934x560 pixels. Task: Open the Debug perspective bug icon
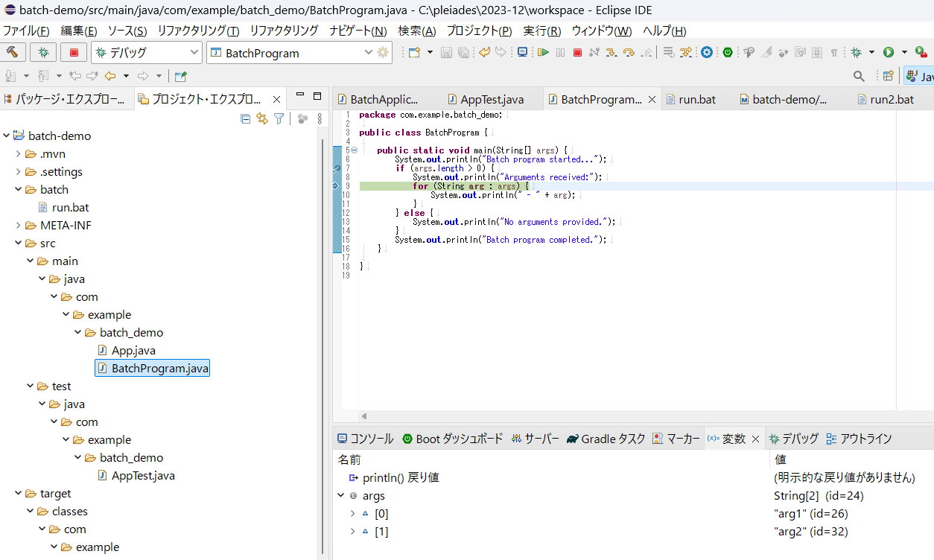(857, 52)
